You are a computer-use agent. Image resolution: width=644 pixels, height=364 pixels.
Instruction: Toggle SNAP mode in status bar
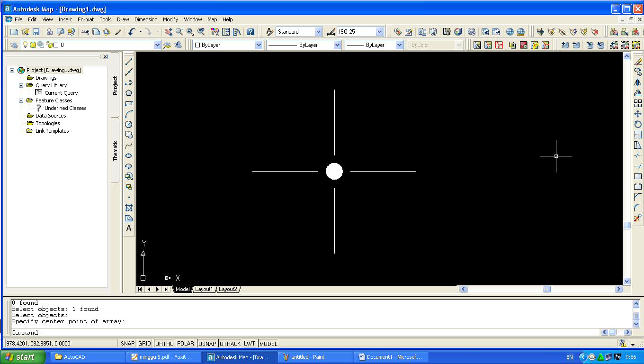click(x=128, y=344)
